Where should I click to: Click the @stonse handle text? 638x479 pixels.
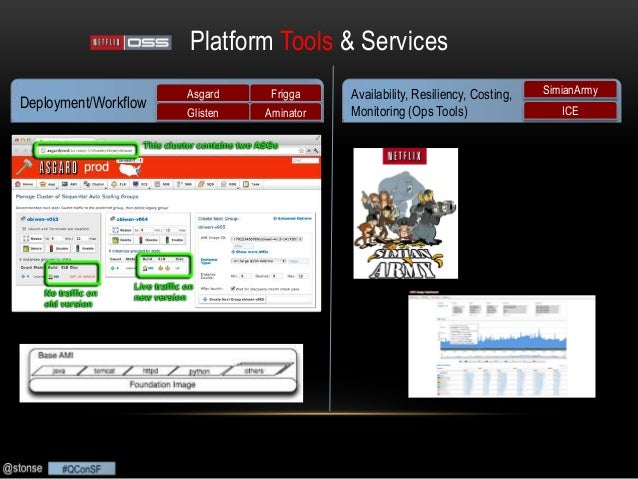22,468
